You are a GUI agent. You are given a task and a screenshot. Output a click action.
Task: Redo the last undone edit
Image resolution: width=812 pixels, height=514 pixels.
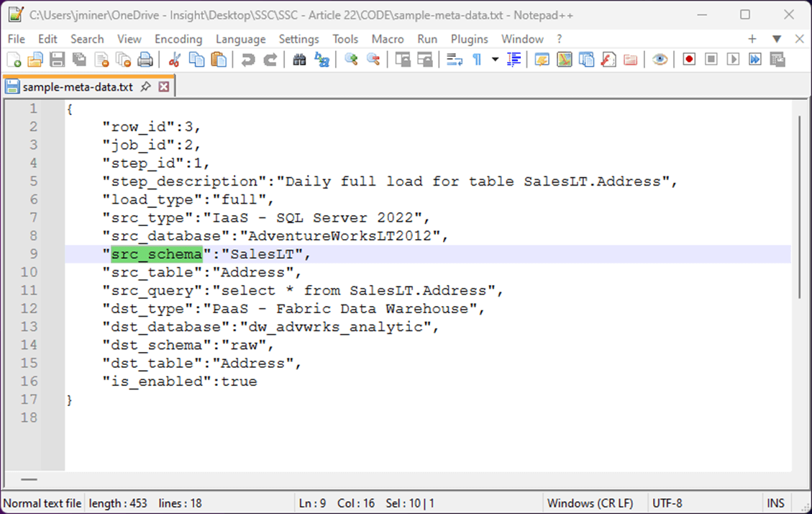[270, 60]
